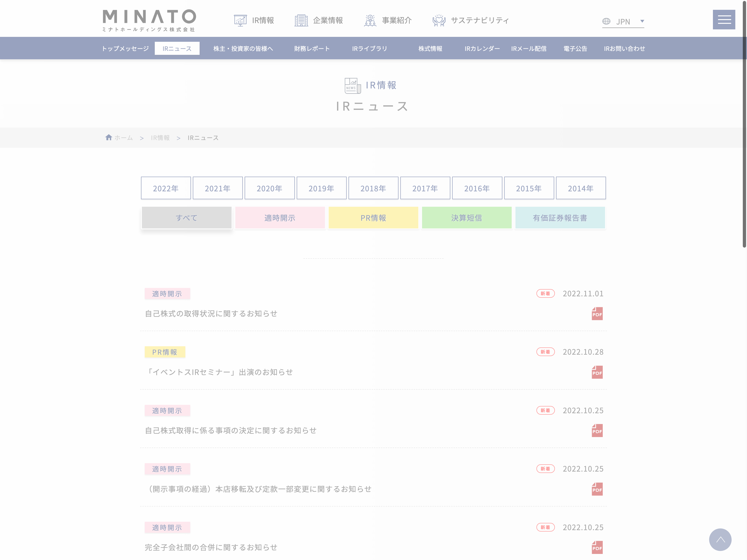Click the MINATO logo
747x560 pixels.
tap(149, 20)
